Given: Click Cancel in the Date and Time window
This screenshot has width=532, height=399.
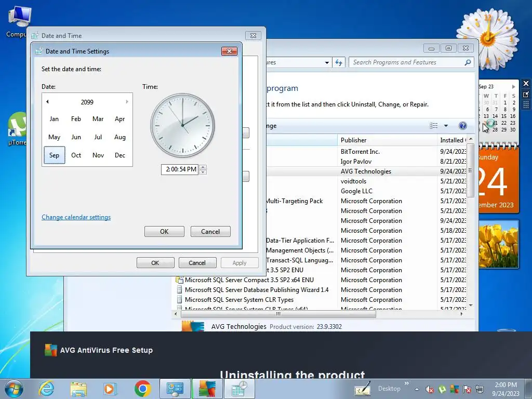Looking at the screenshot, I should [x=197, y=262].
